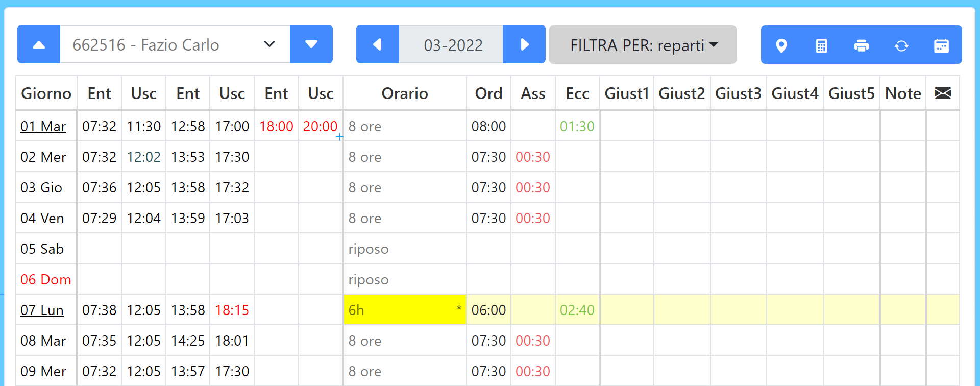Viewport: 980px width, 386px height.
Task: Click the Giust5 column header
Action: (x=851, y=93)
